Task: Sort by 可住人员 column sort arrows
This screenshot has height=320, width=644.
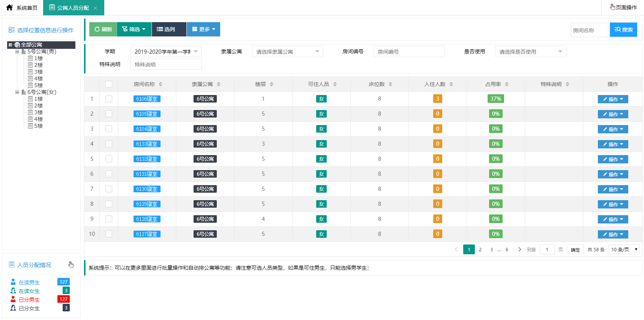Action: pos(335,84)
